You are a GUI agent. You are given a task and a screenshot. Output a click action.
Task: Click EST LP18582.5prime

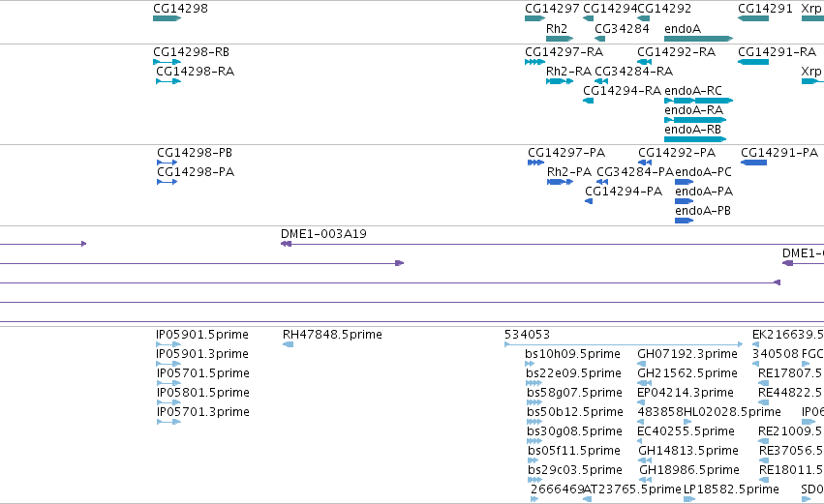pyautogui.click(x=689, y=499)
